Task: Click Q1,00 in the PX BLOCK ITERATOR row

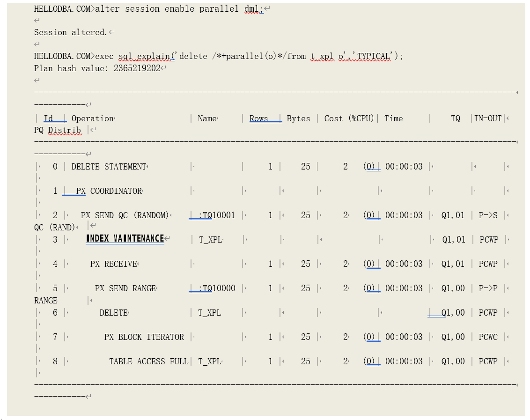Action: coord(453,337)
